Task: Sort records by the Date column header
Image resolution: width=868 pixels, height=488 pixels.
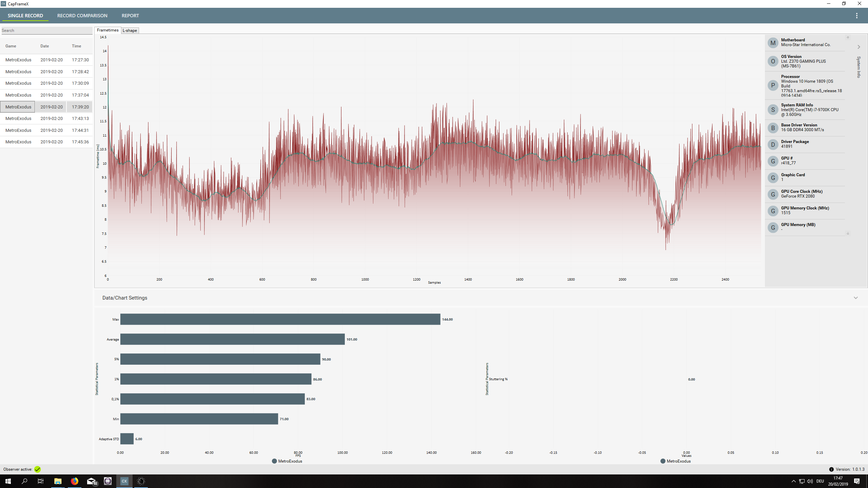Action: pos(45,46)
